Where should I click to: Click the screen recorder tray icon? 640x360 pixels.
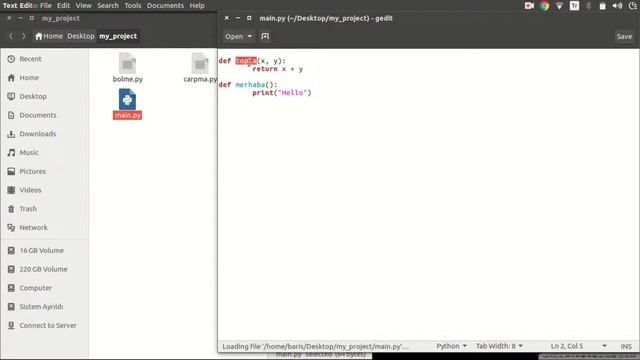[x=529, y=6]
